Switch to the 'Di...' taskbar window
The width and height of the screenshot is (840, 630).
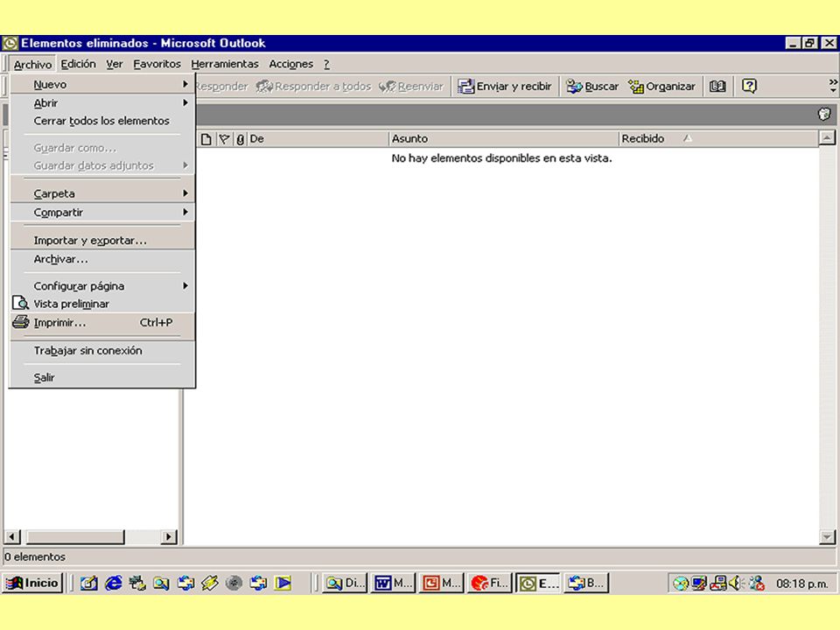tap(346, 583)
